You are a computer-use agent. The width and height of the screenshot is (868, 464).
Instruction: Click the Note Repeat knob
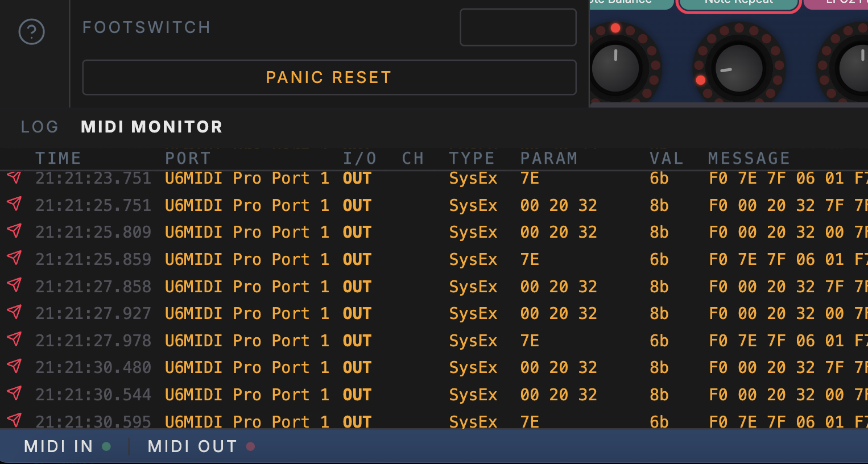(738, 68)
